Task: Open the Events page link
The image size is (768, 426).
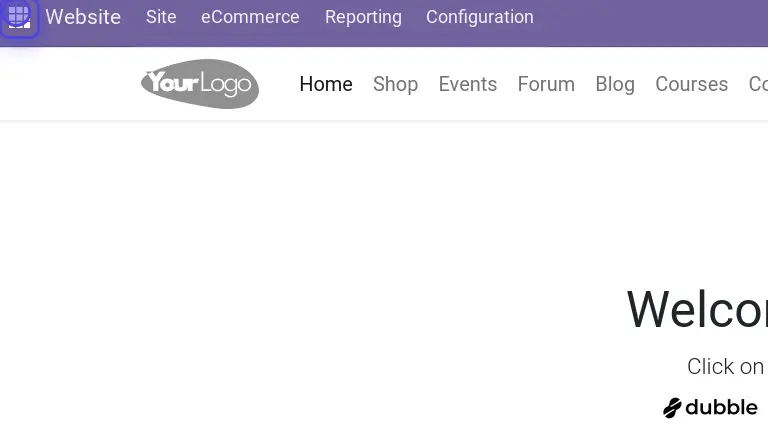Action: coord(467,84)
